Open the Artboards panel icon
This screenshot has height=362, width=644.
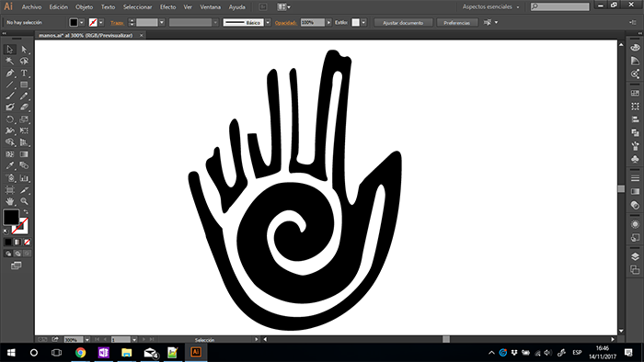(x=635, y=270)
